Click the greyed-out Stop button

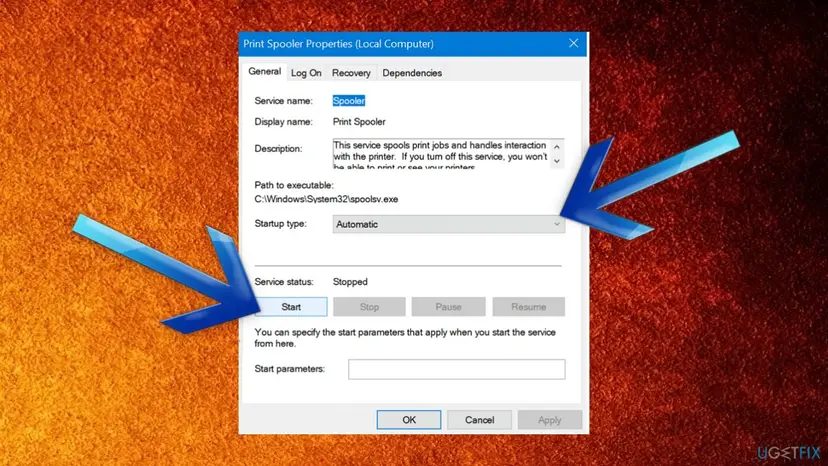pos(369,307)
